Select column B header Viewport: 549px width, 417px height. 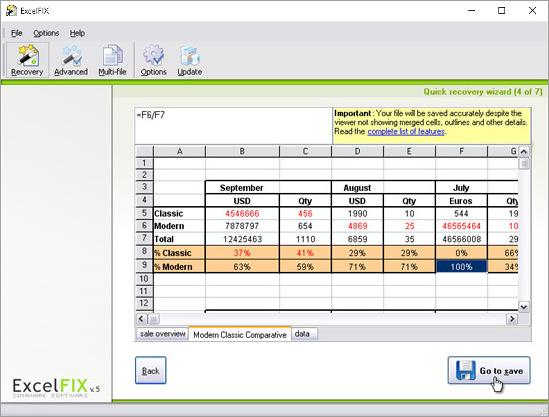coord(242,151)
